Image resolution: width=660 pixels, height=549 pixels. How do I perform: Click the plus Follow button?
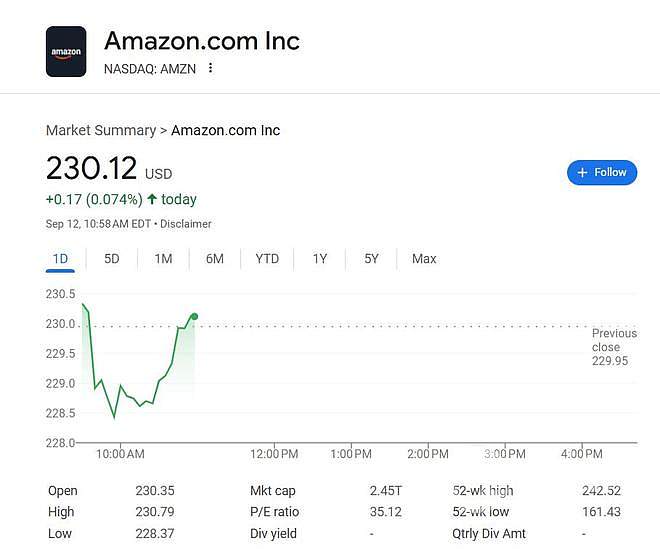pos(602,172)
